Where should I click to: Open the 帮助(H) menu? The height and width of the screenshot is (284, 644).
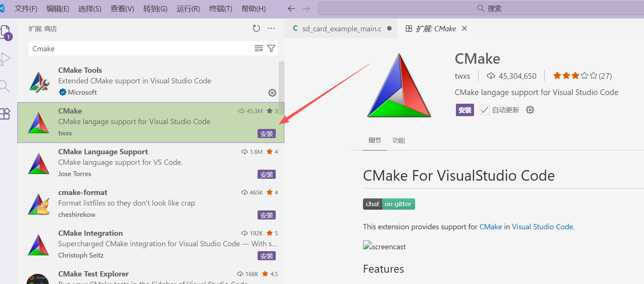tap(253, 9)
